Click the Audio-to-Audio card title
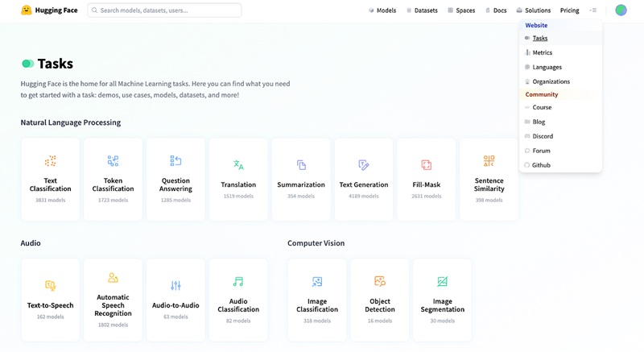Screen dimensions: 644x352 click(175, 305)
